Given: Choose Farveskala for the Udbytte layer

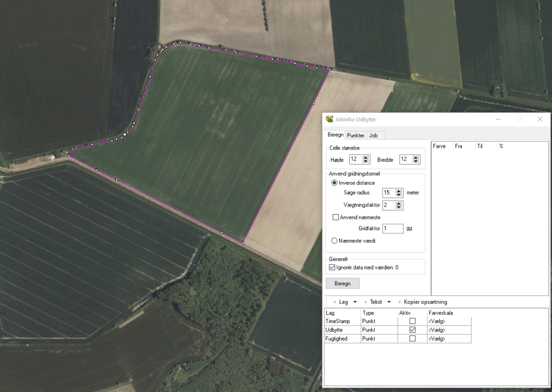Looking at the screenshot, I should click(437, 329).
